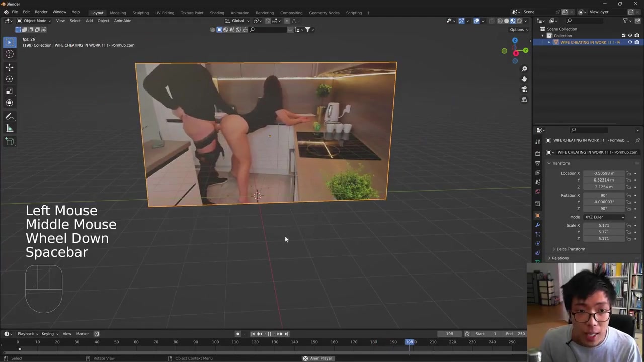
Task: Switch to the Shading workspace tab
Action: (x=217, y=13)
